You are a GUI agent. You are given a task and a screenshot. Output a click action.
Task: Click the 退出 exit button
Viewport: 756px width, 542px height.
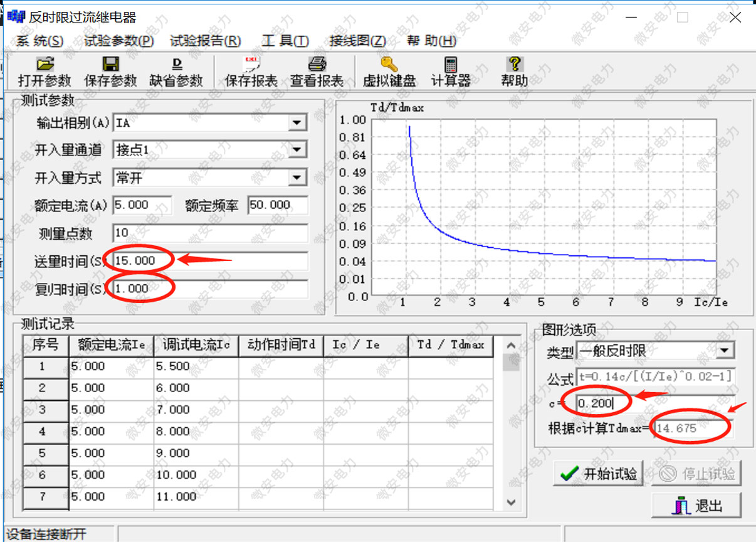tap(696, 505)
